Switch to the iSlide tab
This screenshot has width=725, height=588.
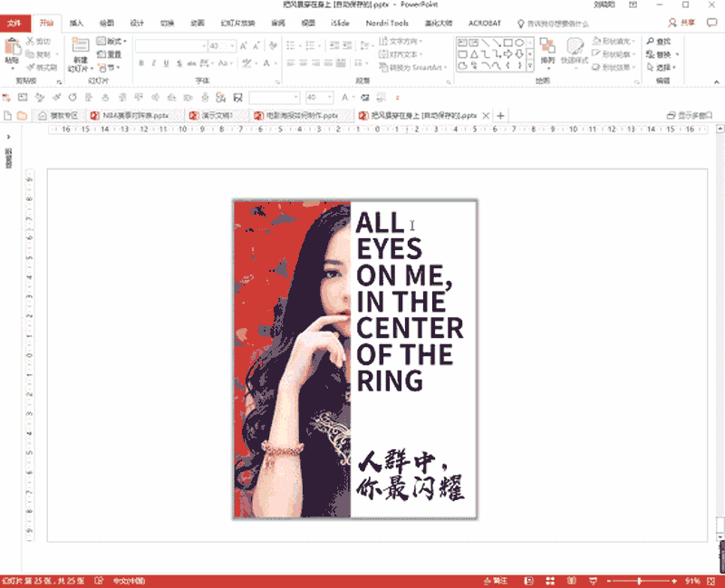click(340, 24)
